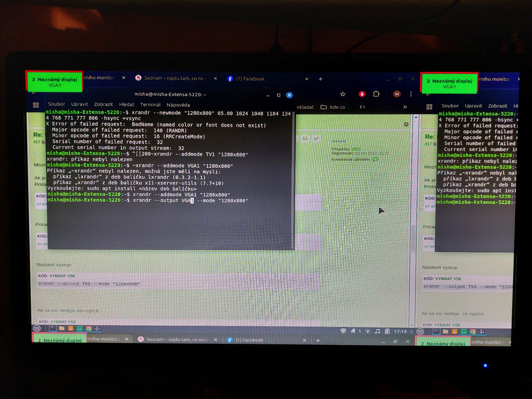Open the F1 bookmark
Image resolution: width=532 pixels, height=399 pixels.
click(362, 107)
